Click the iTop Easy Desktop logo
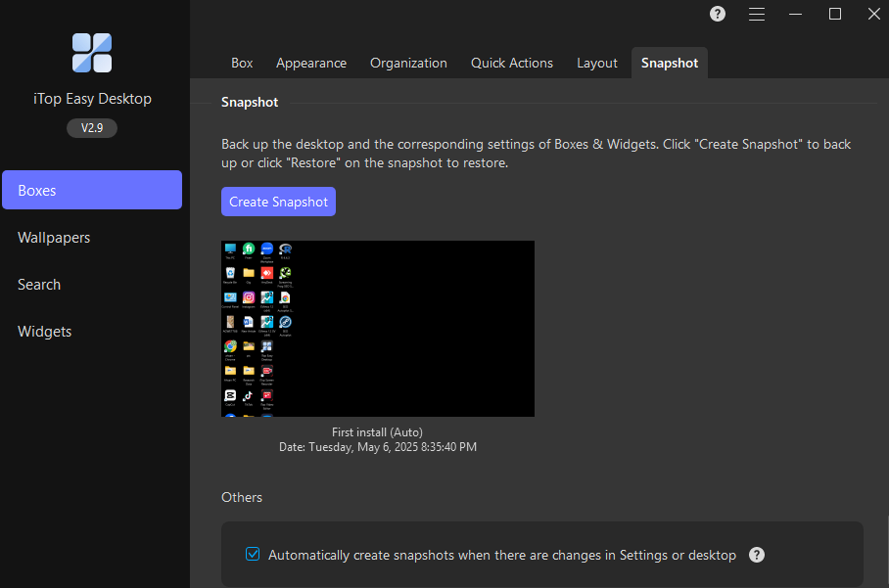This screenshot has width=889, height=588. point(92,53)
